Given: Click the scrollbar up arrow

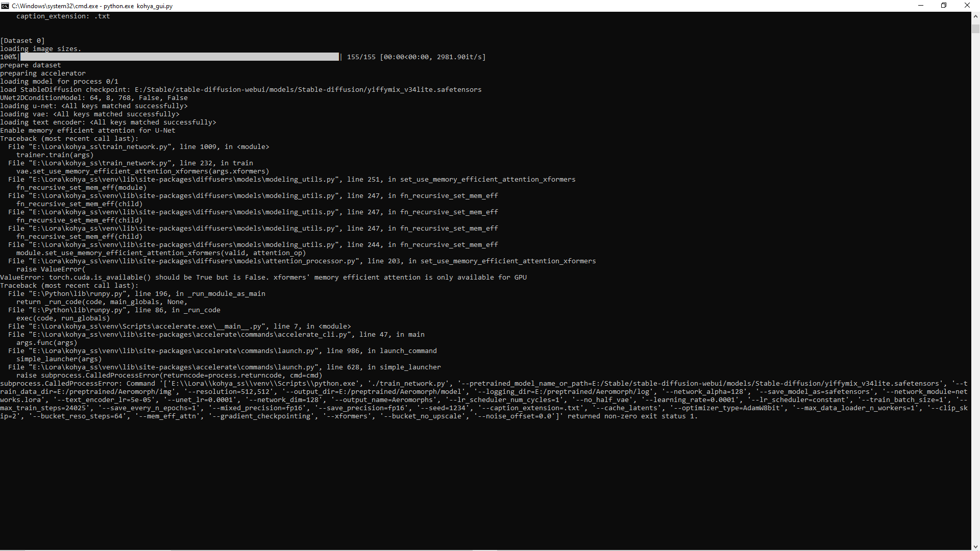Looking at the screenshot, I should click(975, 16).
